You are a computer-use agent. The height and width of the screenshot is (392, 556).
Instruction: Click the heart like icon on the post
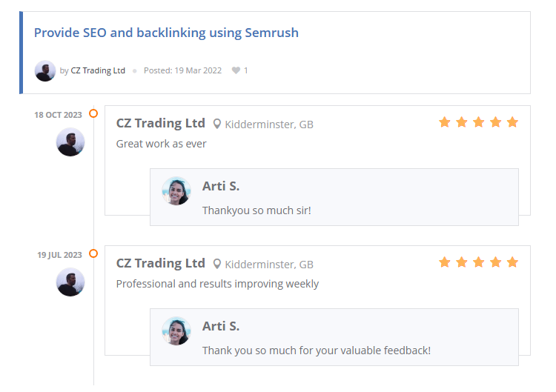pos(236,70)
